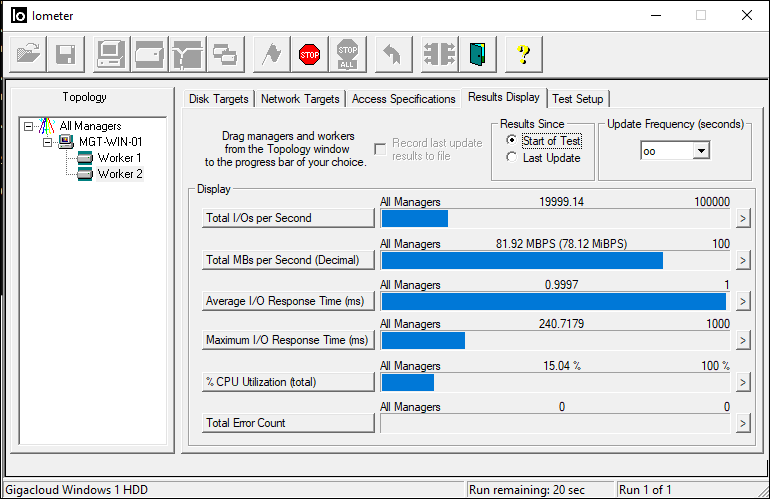Select the Last Update radio button
Screen dimensions: 770x499
click(512, 158)
